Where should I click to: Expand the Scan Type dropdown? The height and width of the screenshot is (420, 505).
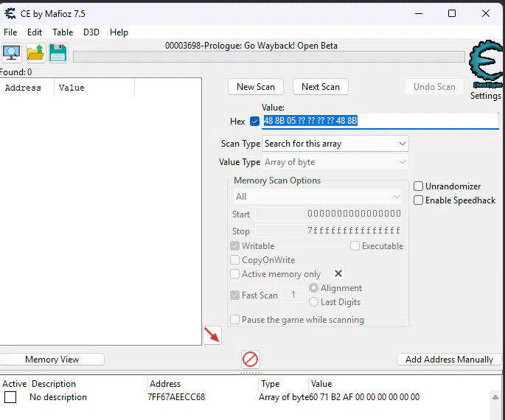[335, 144]
